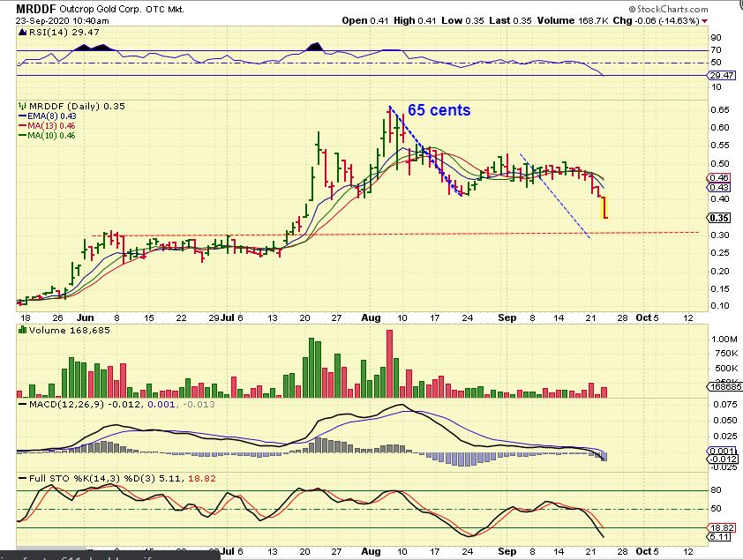Click the candlestick icon before MRDDF (Daily)
Viewport: 743px width, 560px height.
[x=22, y=107]
